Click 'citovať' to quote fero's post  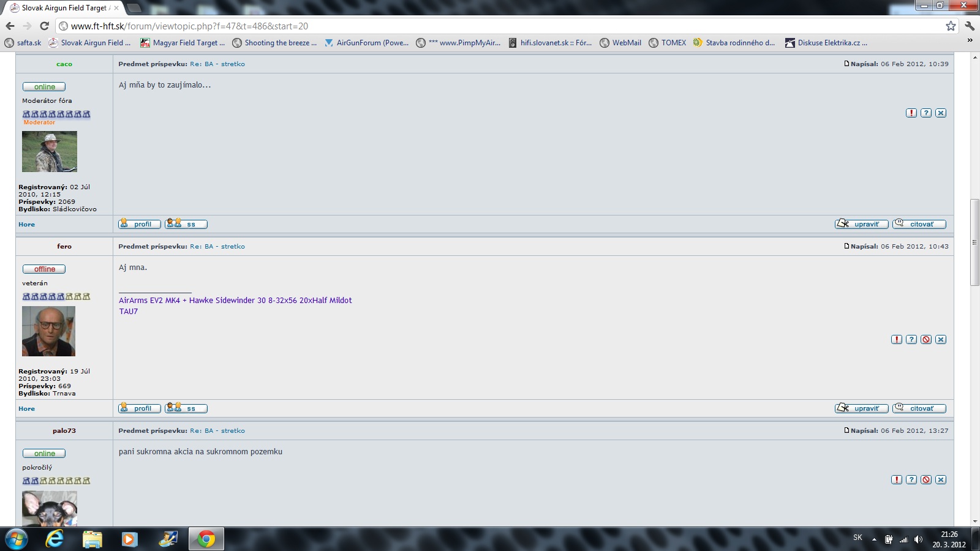pos(919,408)
